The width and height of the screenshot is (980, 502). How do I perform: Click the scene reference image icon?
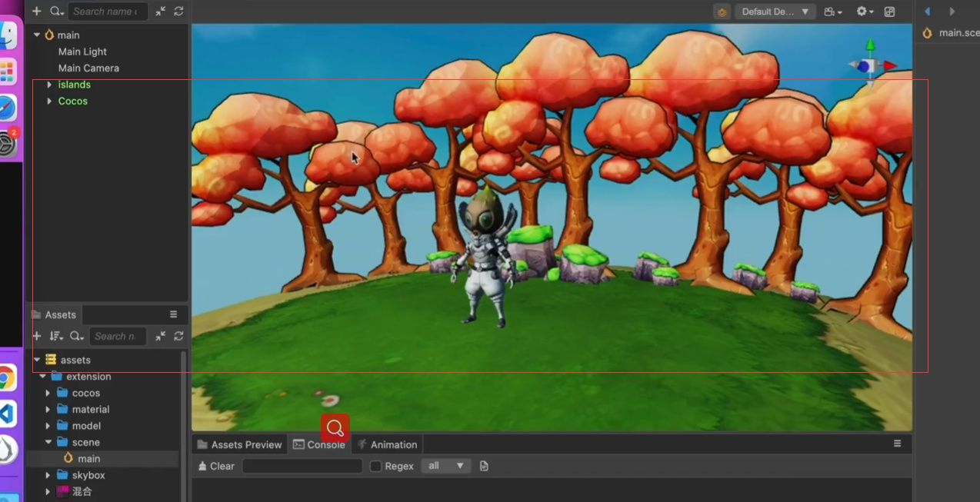pyautogui.click(x=890, y=12)
